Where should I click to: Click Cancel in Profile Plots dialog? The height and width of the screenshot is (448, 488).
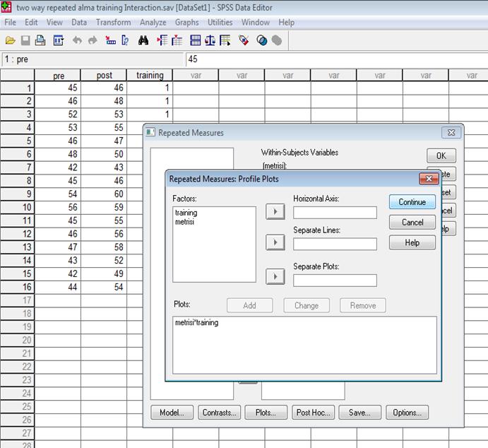(x=412, y=223)
